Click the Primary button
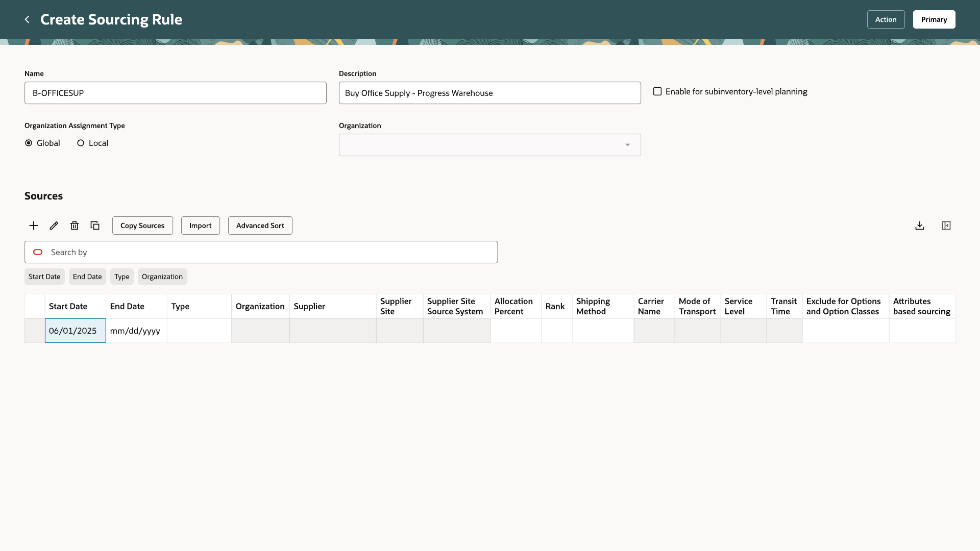This screenshot has height=551, width=980. 934,19
